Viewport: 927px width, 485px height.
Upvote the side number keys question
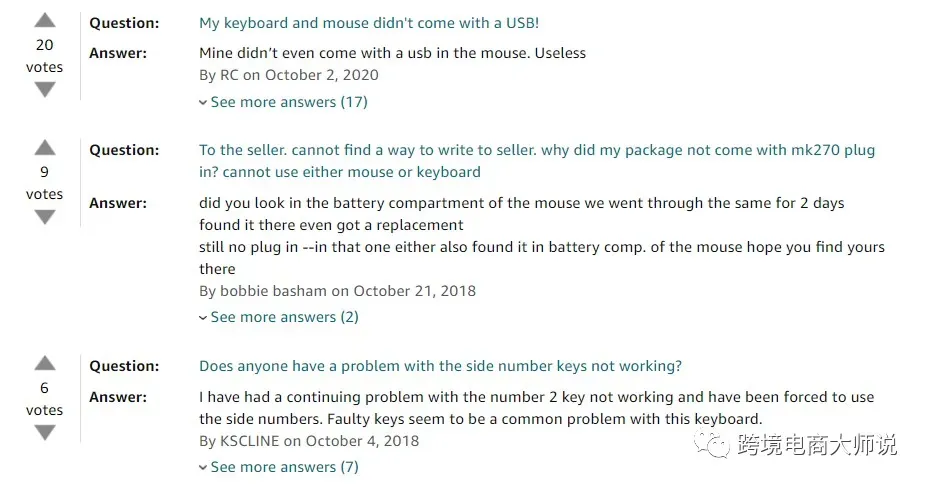[45, 364]
